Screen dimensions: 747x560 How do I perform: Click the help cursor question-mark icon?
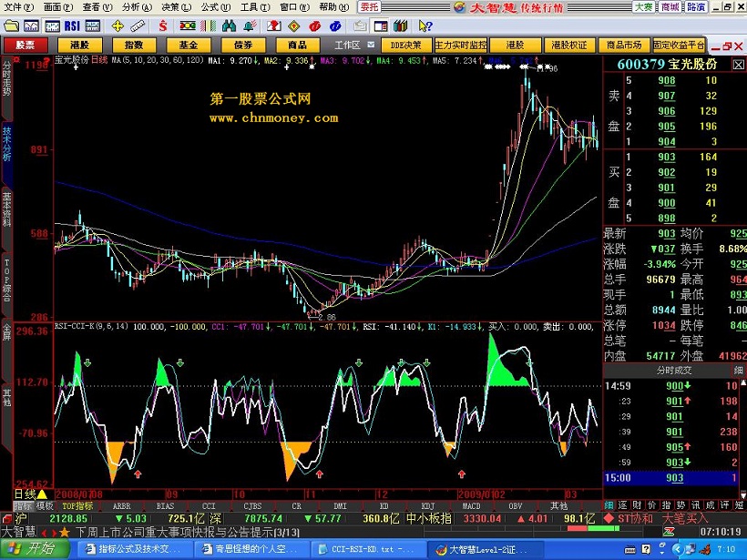click(425, 25)
